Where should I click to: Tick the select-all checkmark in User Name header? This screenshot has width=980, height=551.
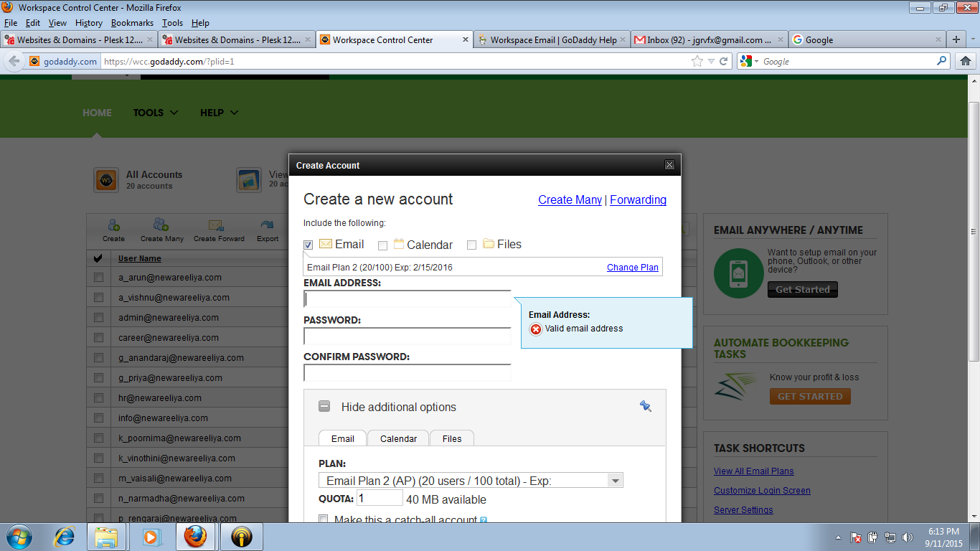(98, 258)
